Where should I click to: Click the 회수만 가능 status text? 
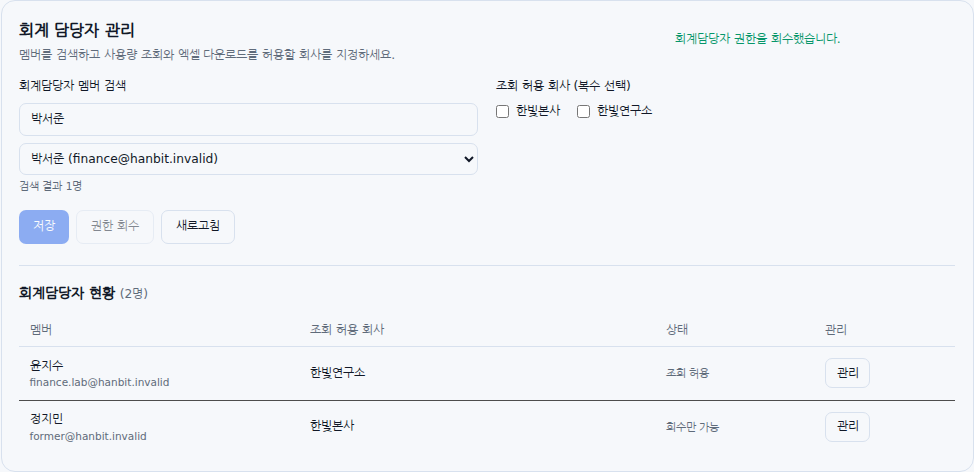tap(693, 427)
